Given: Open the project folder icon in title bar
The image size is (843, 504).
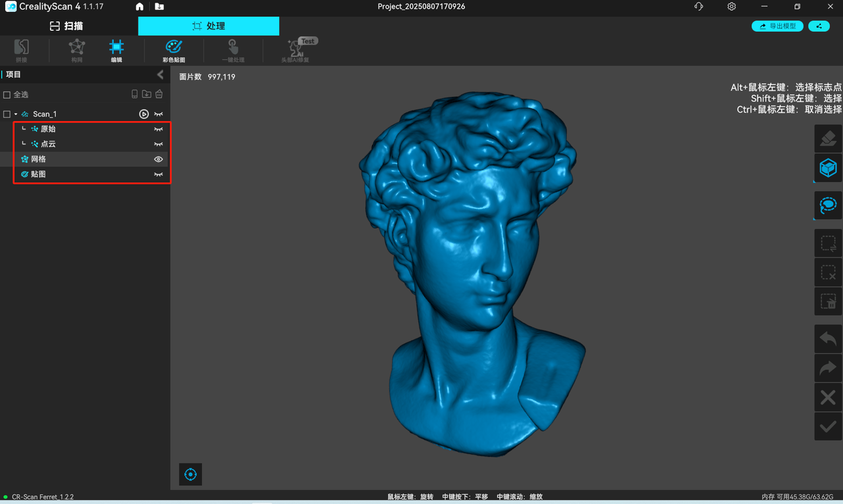Looking at the screenshot, I should coord(159,7).
